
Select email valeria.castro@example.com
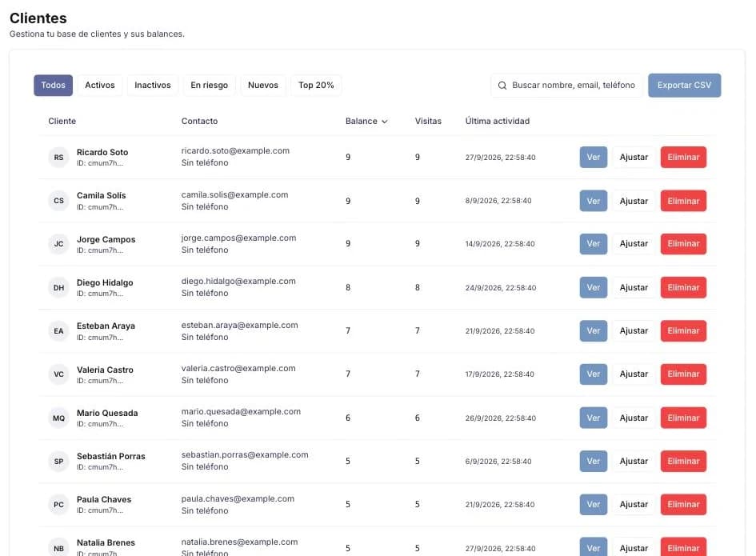coord(238,369)
